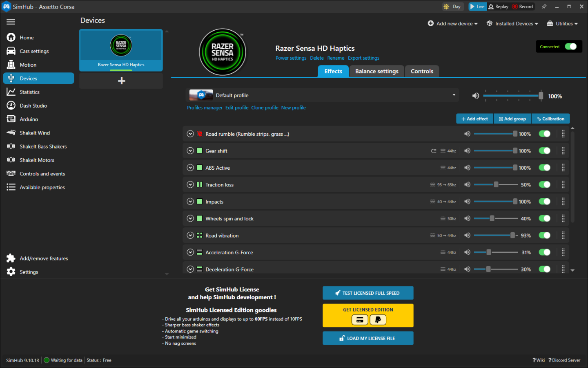The image size is (588, 368).
Task: Open the Add new device dropdown
Action: [x=452, y=24]
